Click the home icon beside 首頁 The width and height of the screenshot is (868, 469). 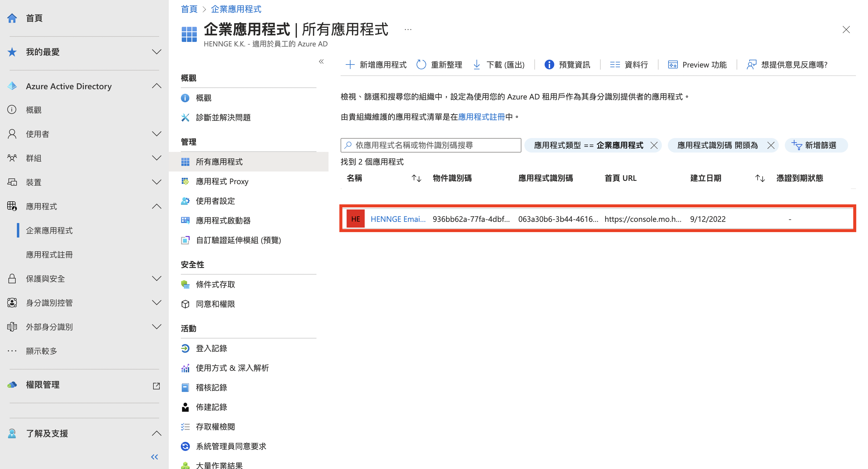(12, 18)
